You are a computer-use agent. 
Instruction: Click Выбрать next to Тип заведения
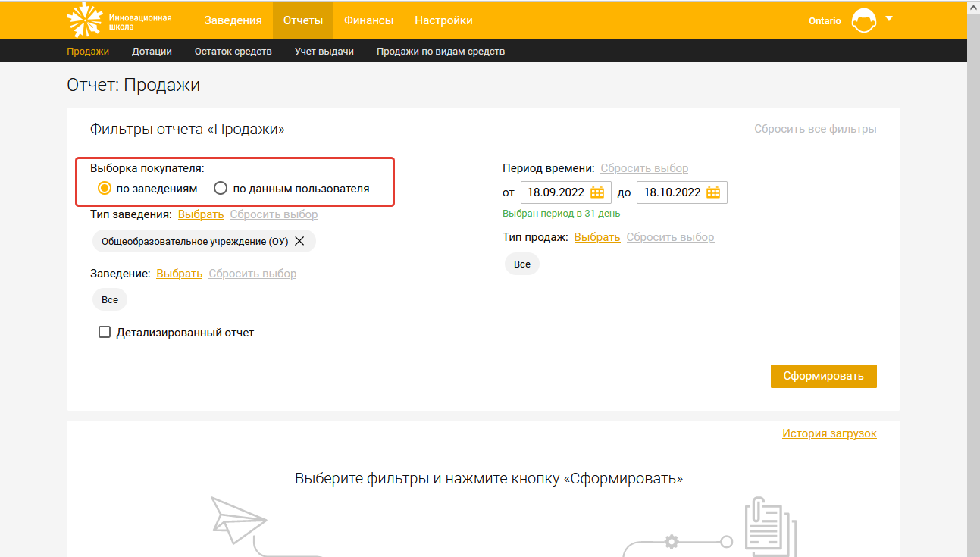pos(201,214)
